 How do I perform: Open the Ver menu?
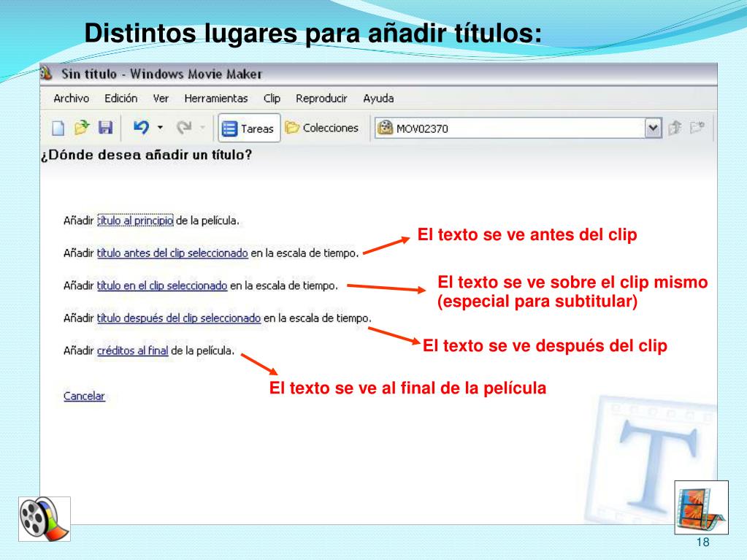(x=161, y=98)
